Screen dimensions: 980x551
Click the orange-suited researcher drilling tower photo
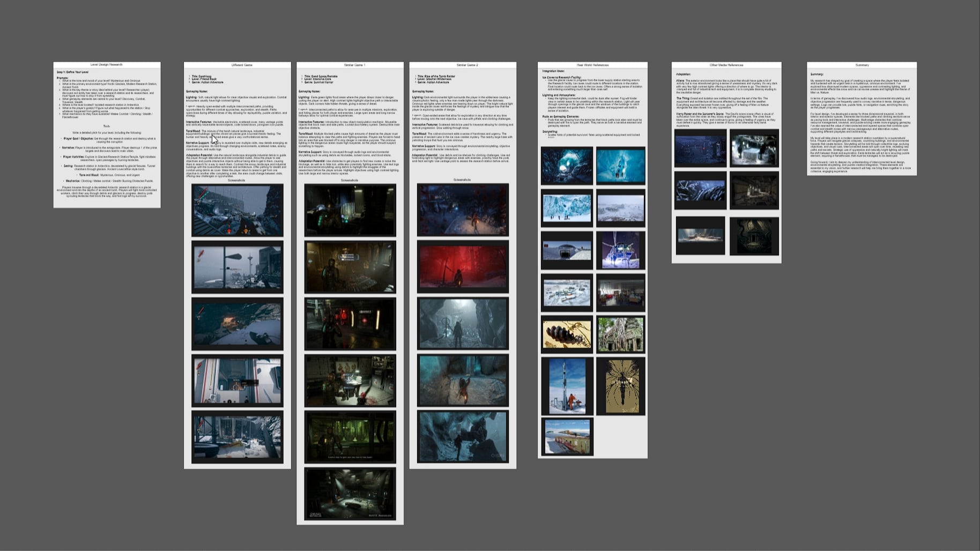567,386
